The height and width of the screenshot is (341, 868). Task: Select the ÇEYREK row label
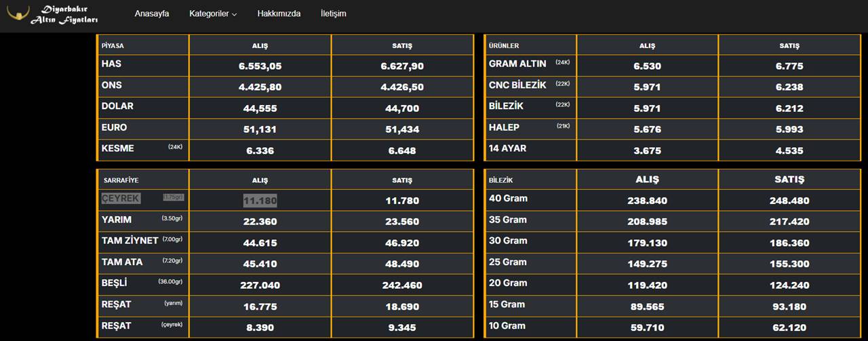(121, 199)
